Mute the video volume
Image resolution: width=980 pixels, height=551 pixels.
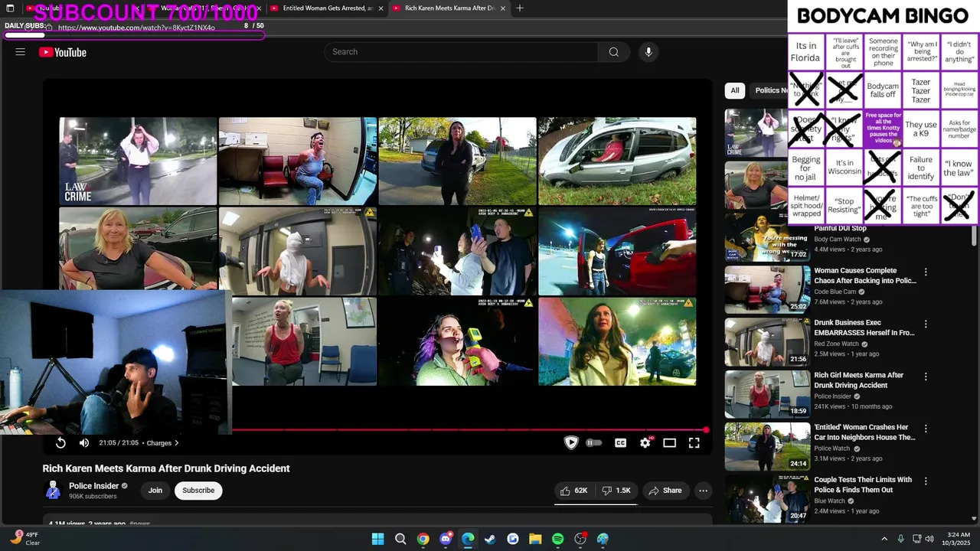click(84, 443)
